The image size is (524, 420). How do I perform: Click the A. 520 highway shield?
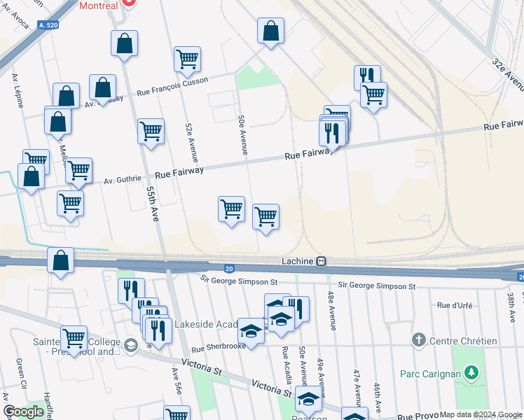pyautogui.click(x=48, y=25)
